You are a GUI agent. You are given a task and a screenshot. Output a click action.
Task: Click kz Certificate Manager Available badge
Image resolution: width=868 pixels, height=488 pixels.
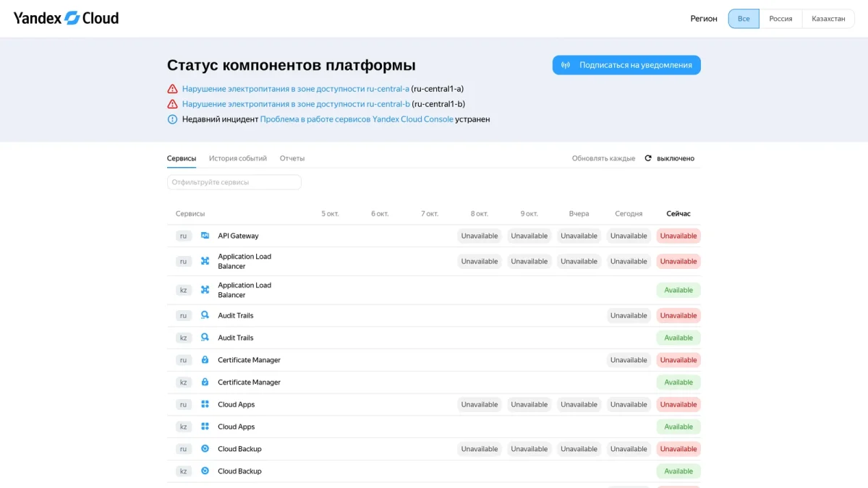(678, 382)
